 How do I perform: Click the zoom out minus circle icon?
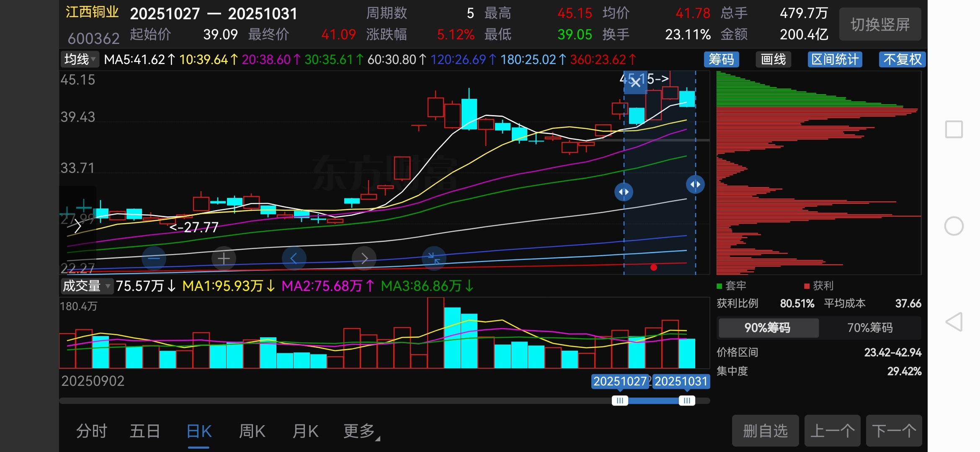[x=154, y=259]
